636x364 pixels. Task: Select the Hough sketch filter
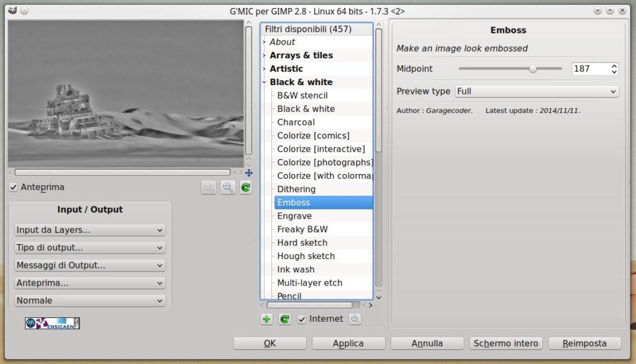pyautogui.click(x=306, y=256)
